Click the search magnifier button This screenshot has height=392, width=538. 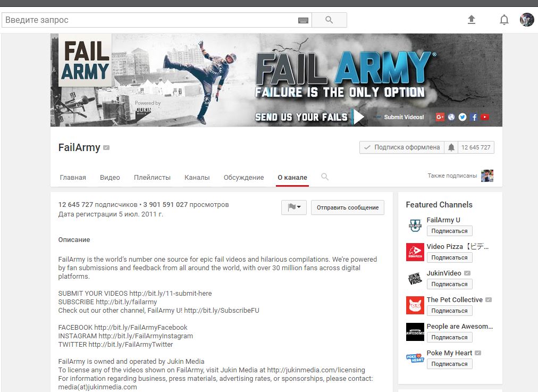(329, 20)
